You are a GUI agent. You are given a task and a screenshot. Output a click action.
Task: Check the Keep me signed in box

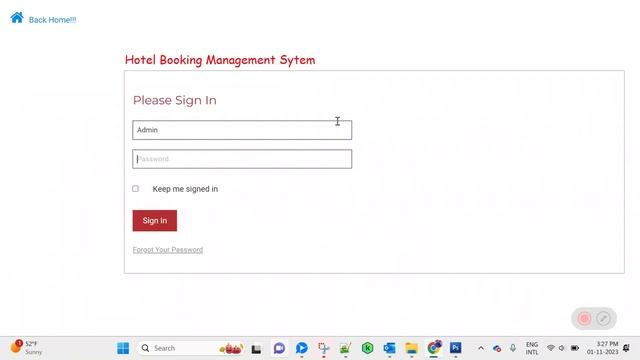coord(136,189)
